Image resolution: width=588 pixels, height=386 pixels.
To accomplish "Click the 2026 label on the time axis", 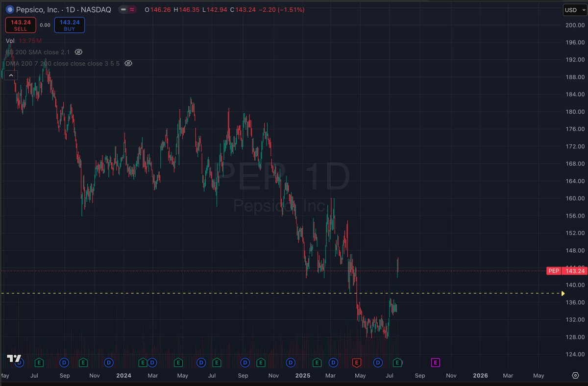I will click(x=480, y=376).
